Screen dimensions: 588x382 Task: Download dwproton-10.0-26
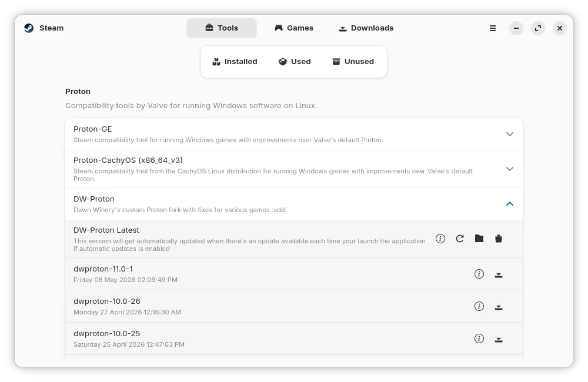pyautogui.click(x=499, y=307)
